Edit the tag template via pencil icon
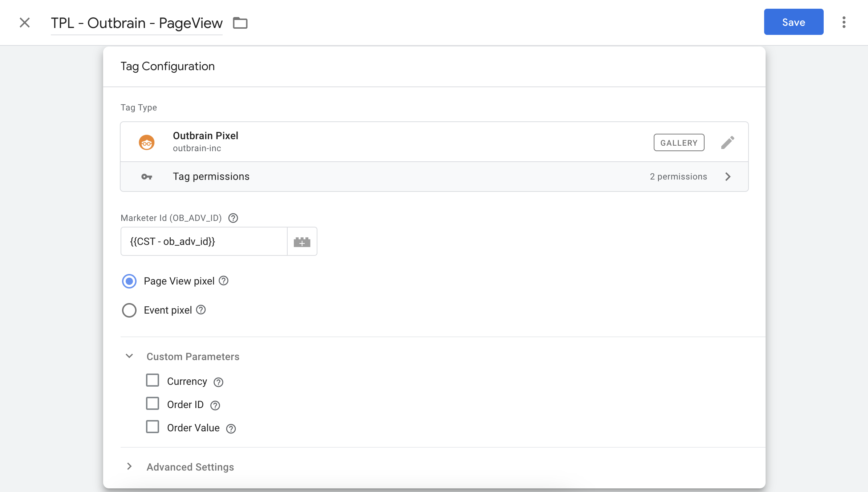The height and width of the screenshot is (492, 868). coord(728,142)
